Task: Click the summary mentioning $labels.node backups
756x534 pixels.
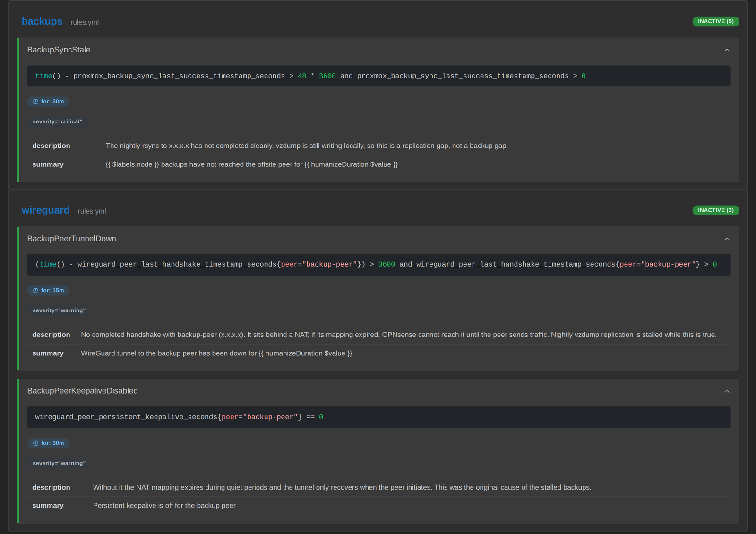Action: (252, 164)
